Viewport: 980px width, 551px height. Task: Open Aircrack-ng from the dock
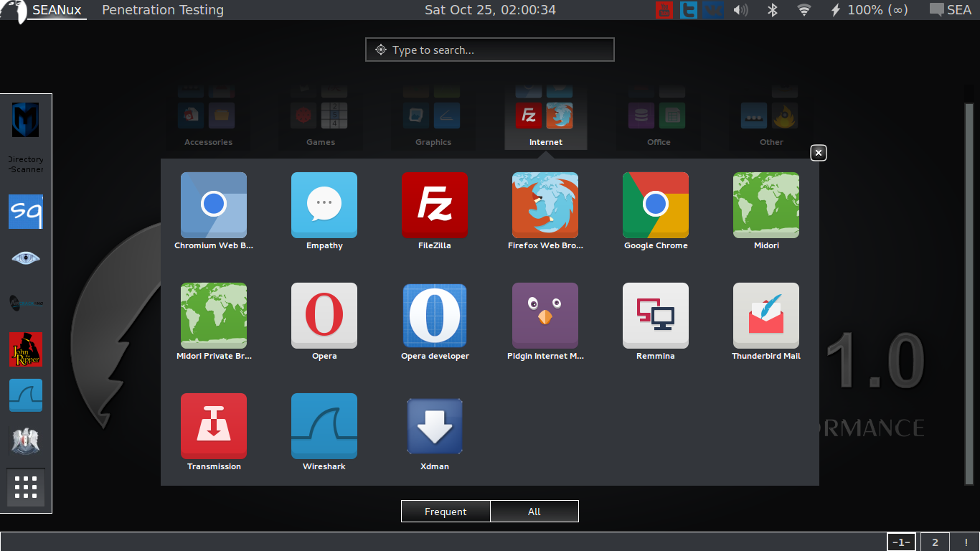pyautogui.click(x=26, y=303)
